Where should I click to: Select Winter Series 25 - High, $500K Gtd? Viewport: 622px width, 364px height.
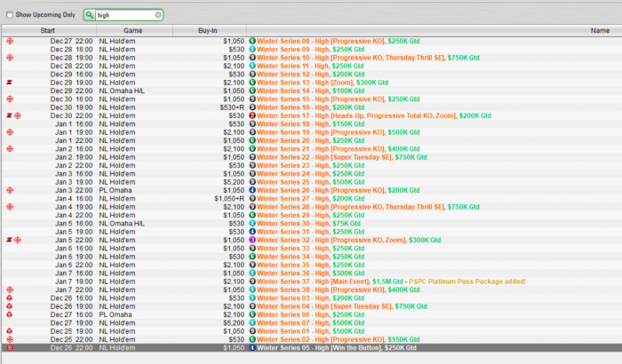point(311,182)
